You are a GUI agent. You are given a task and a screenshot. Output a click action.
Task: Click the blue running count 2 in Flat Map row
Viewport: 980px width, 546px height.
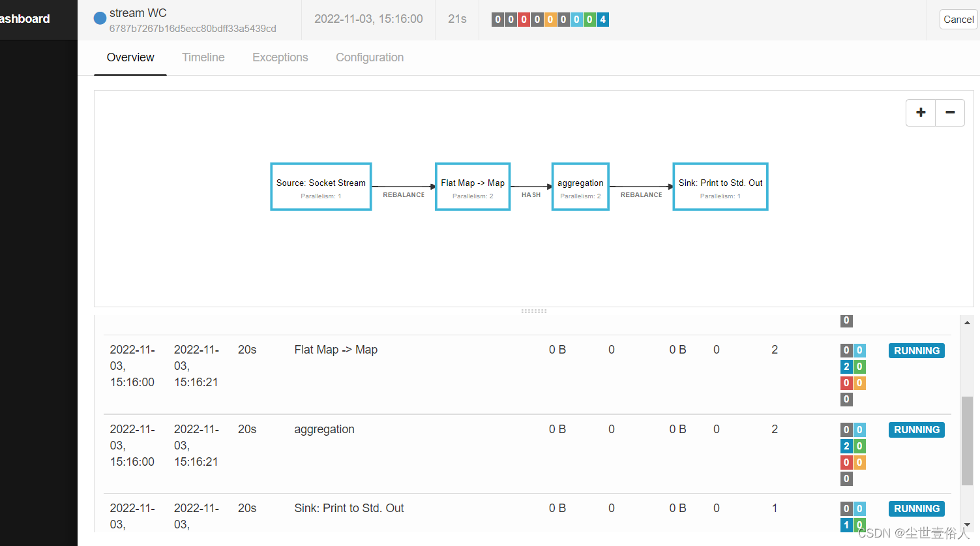pyautogui.click(x=846, y=367)
